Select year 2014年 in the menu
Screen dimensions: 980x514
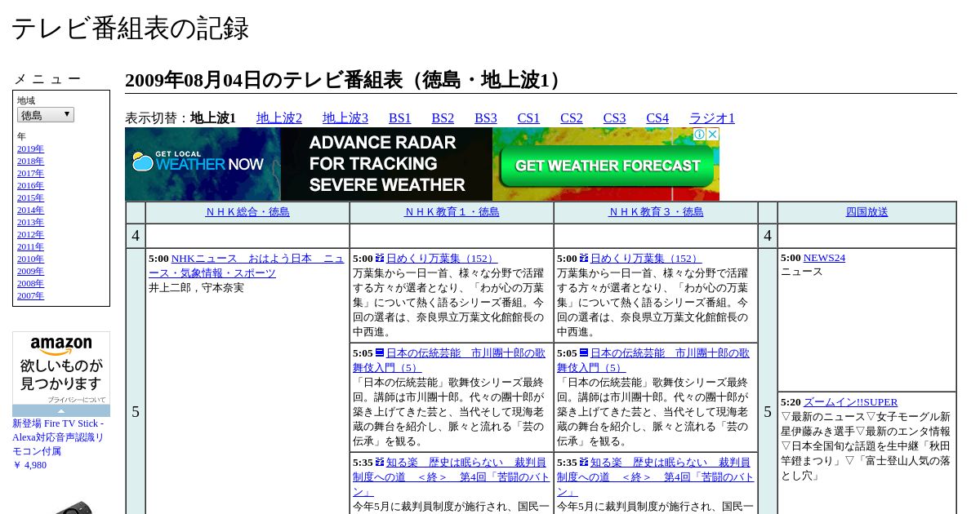pyautogui.click(x=30, y=210)
